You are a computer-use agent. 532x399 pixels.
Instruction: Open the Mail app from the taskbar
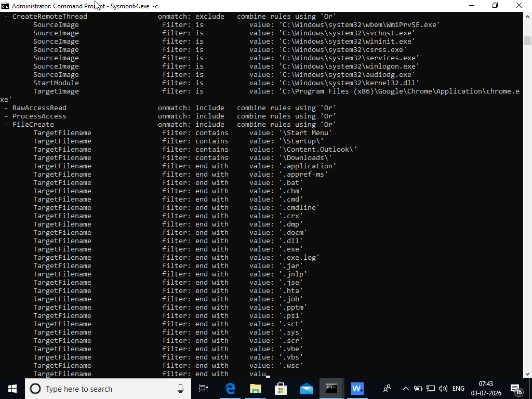point(307,389)
